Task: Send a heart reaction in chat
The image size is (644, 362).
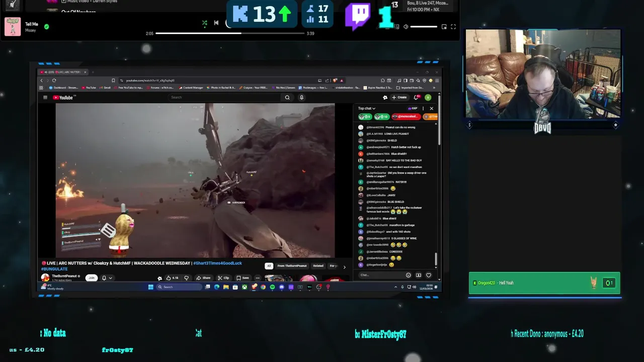Action: pos(429,275)
